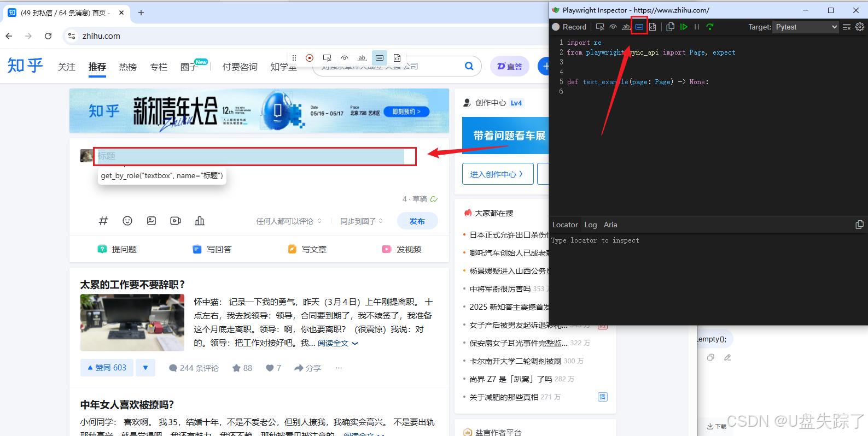Image resolution: width=868 pixels, height=436 pixels.
Task: Toggle Assert text 'ab' in page overlay toolbar
Action: [362, 58]
